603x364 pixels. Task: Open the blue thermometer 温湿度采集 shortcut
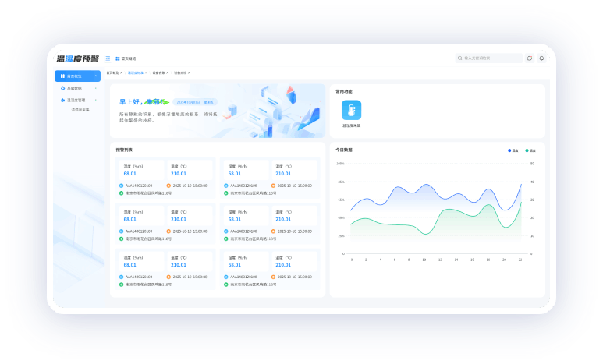coord(351,110)
